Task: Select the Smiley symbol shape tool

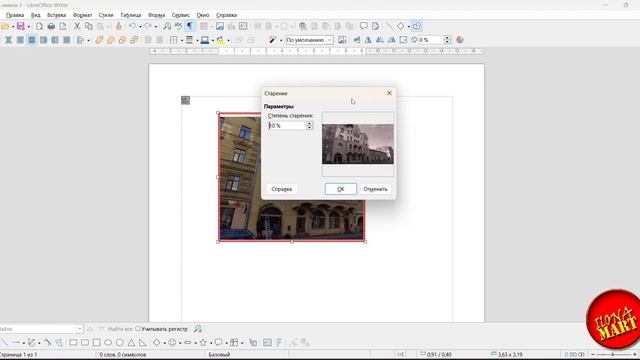Action: pyautogui.click(x=172, y=342)
